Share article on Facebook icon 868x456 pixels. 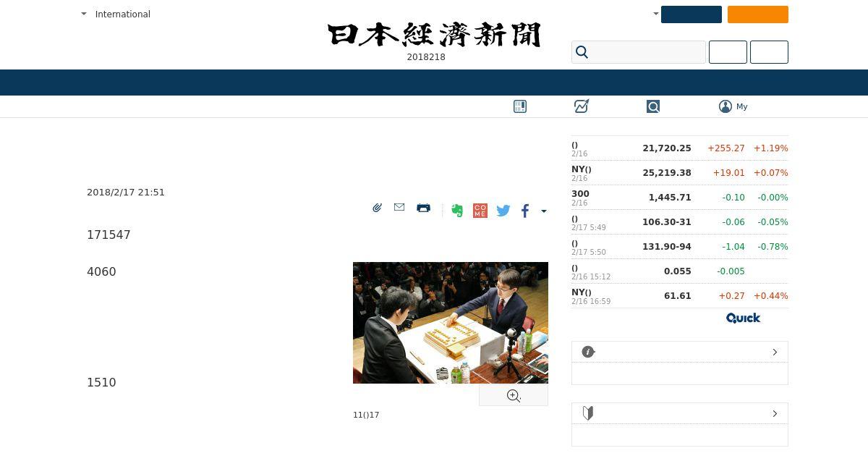(x=525, y=211)
